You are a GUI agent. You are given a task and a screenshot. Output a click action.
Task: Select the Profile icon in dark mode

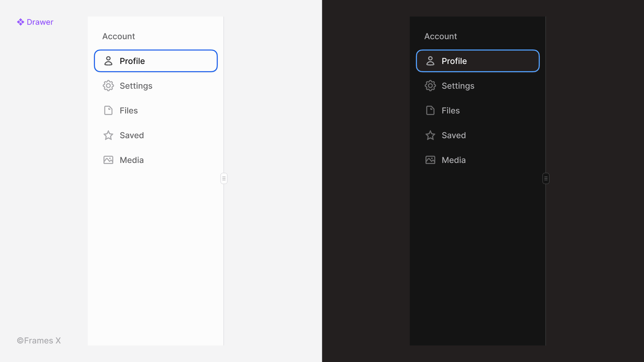pos(430,61)
